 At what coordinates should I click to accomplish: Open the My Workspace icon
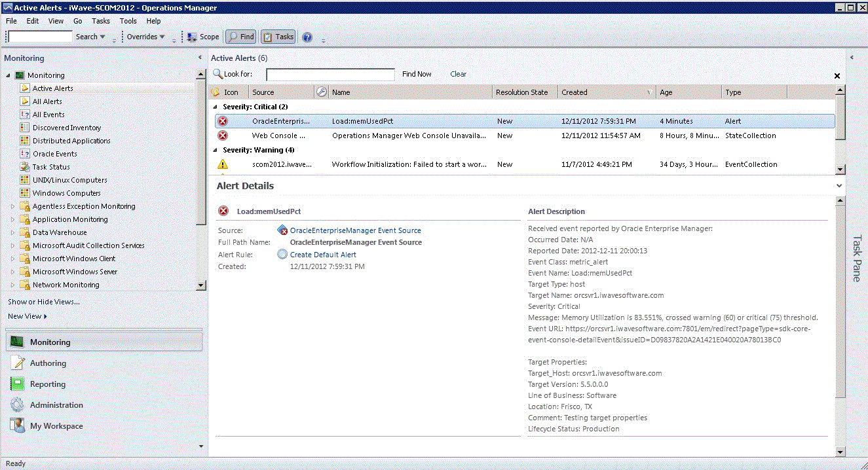16,425
